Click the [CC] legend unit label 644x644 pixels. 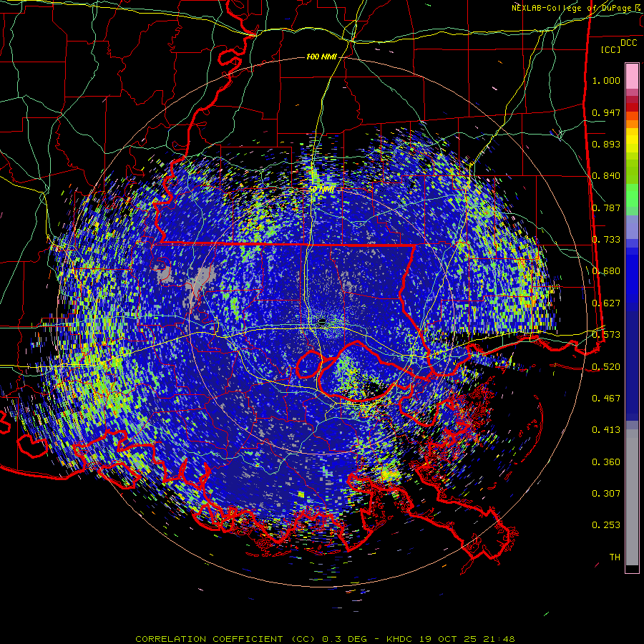coord(611,49)
